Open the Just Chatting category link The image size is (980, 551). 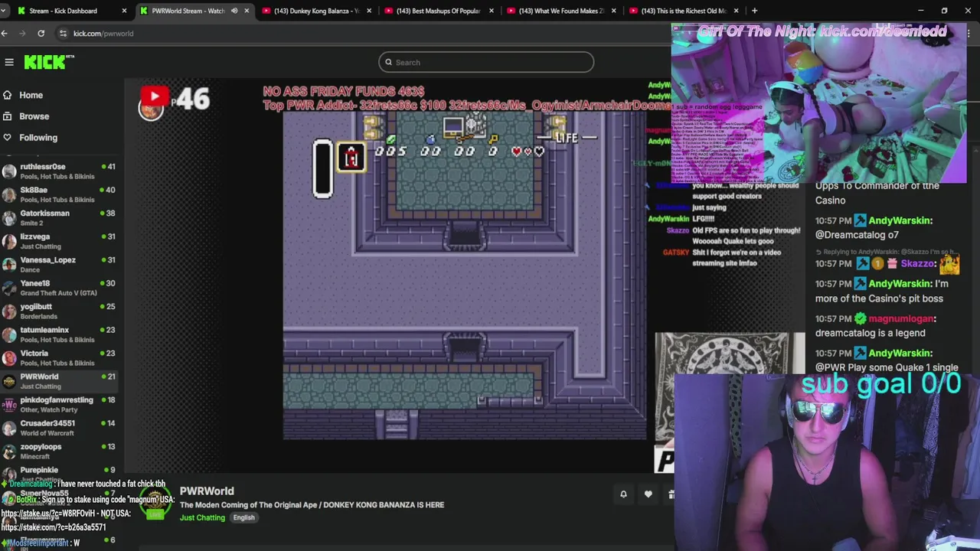click(x=202, y=518)
